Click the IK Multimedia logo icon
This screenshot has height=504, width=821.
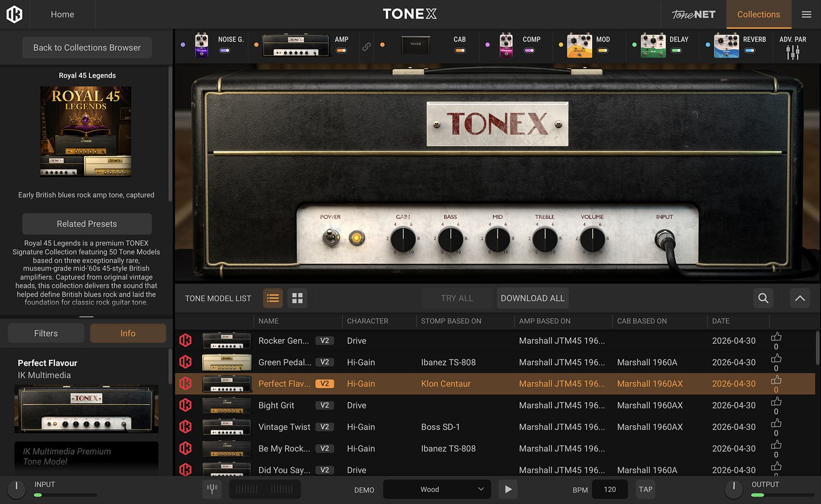(x=14, y=14)
